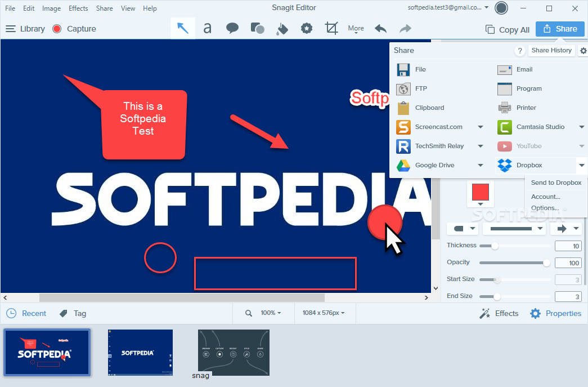Viewport: 588px width, 387px height.
Task: Open Share help question mark
Action: [x=520, y=51]
